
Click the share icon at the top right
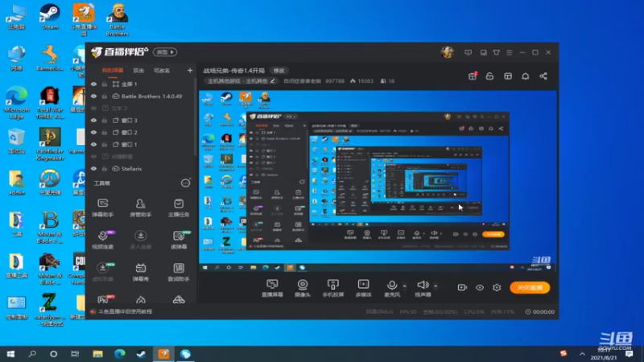tap(543, 76)
